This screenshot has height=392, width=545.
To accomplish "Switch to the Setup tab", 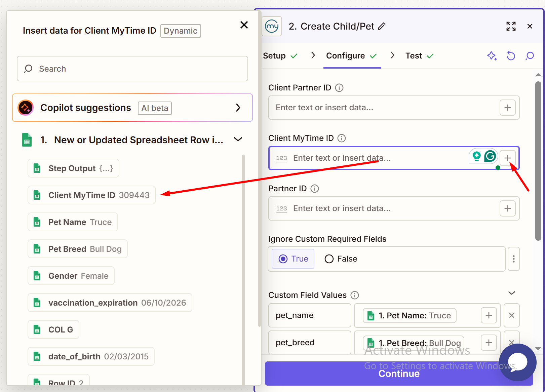I will coord(280,56).
